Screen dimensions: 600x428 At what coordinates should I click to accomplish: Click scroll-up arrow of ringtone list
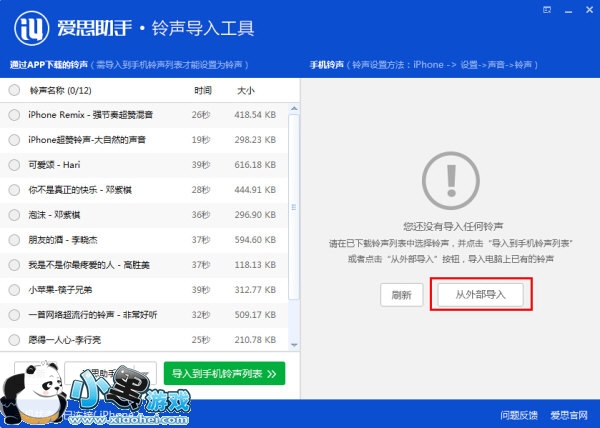coord(294,109)
